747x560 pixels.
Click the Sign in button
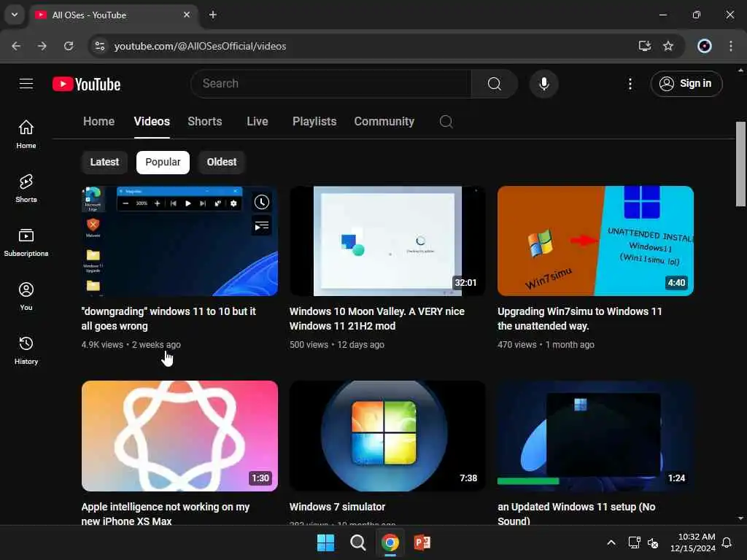coord(686,84)
